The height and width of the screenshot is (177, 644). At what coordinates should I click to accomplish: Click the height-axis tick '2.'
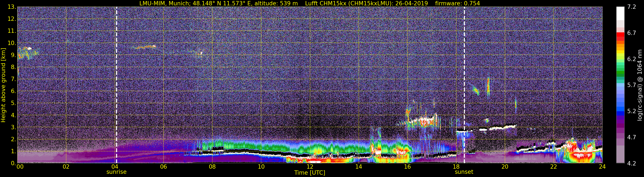coord(13,139)
